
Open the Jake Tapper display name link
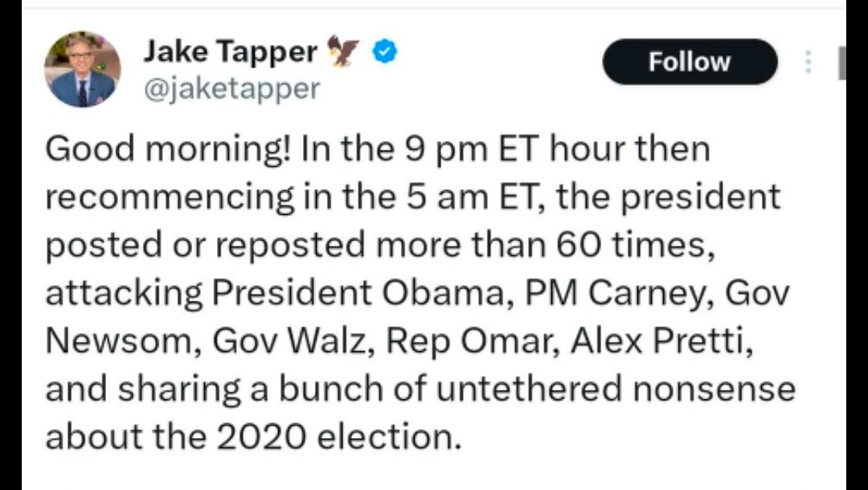[230, 53]
